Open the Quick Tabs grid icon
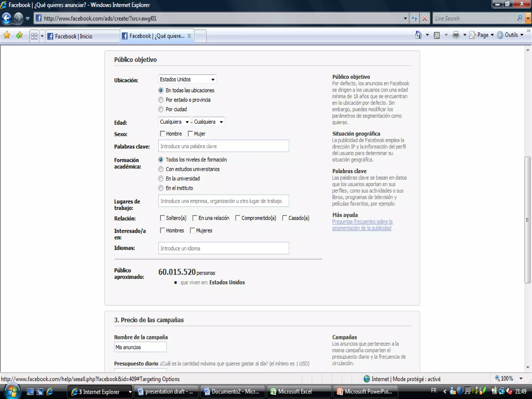Image resolution: width=532 pixels, height=399 pixels. [x=34, y=36]
